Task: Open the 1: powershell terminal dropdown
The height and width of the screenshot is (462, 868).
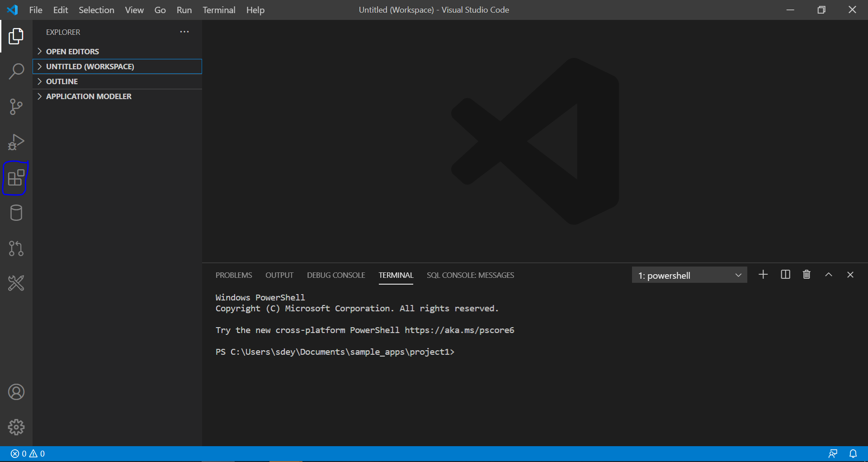Action: click(689, 275)
